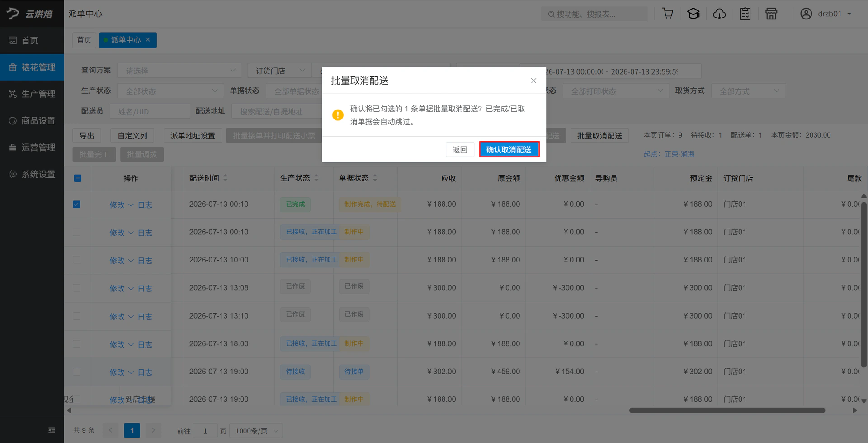Viewport: 868px width, 443px height.
Task: Click the 返回 button in dialog
Action: point(460,149)
